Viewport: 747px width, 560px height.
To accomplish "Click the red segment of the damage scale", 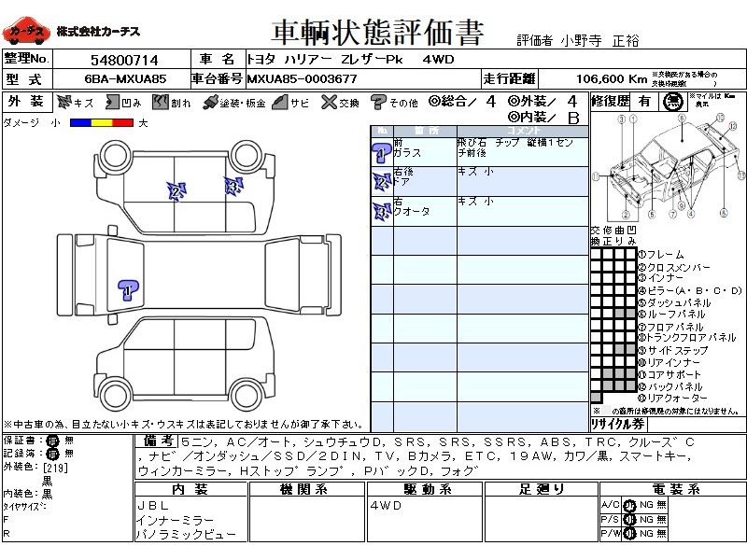I will click(123, 123).
